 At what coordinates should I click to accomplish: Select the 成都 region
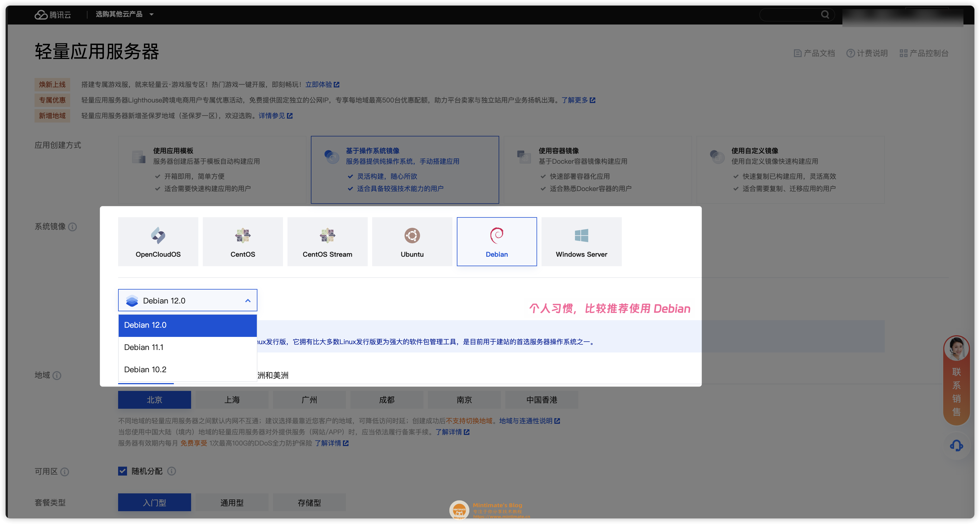pos(387,400)
